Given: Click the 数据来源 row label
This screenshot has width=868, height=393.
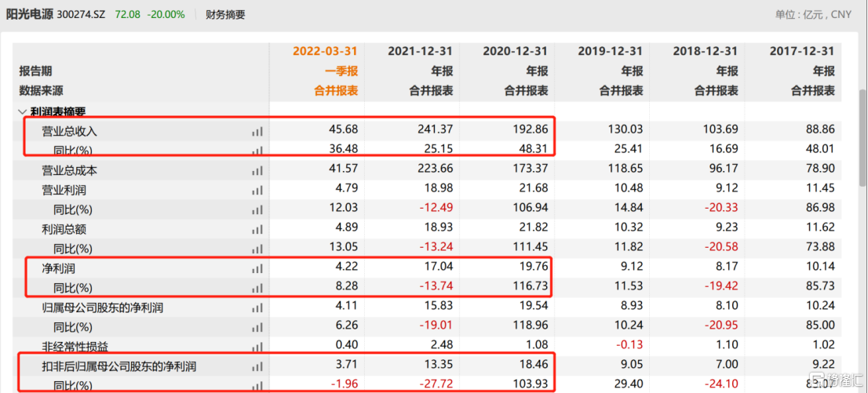Looking at the screenshot, I should coord(40,91).
